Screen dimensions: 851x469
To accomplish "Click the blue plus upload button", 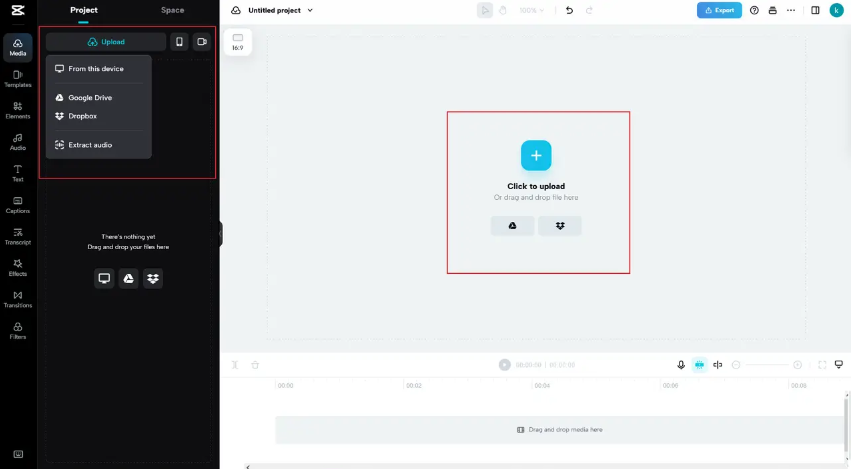I will pos(536,156).
